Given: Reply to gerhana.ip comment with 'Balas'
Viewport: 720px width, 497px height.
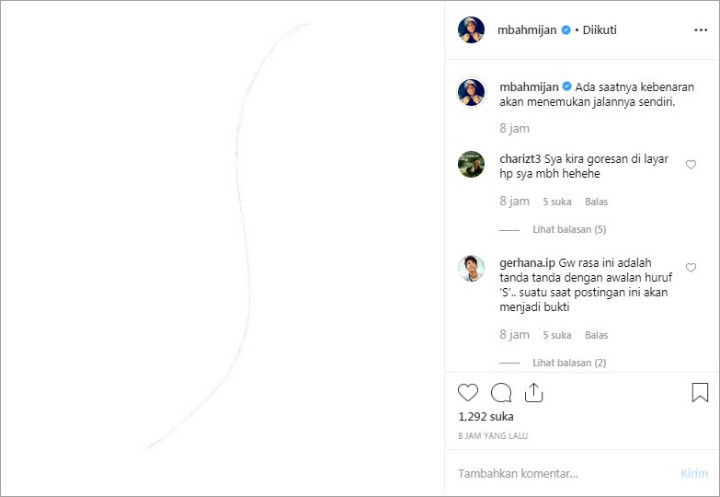Looking at the screenshot, I should [596, 335].
